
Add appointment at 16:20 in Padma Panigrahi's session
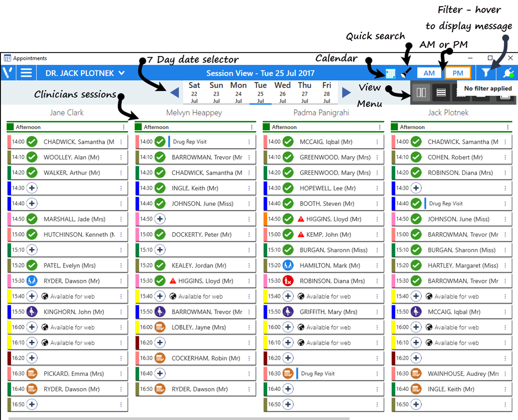tap(288, 358)
